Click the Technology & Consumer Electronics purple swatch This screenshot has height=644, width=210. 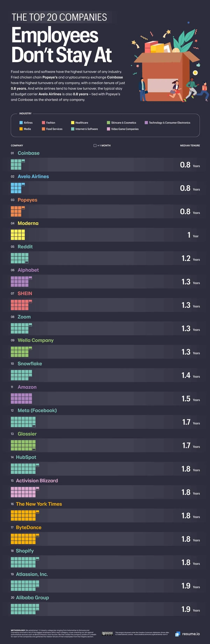146,122
